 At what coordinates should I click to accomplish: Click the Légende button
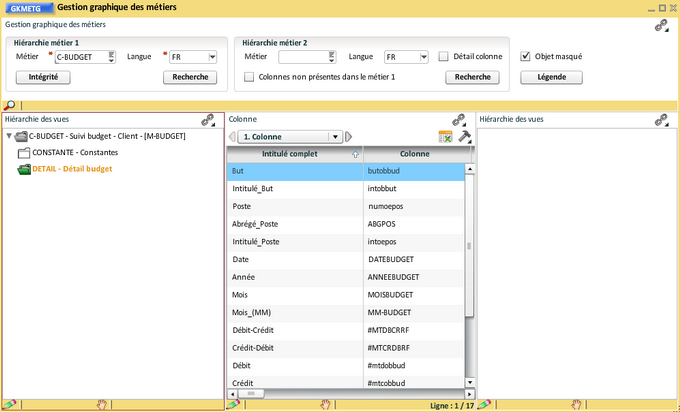pos(552,77)
